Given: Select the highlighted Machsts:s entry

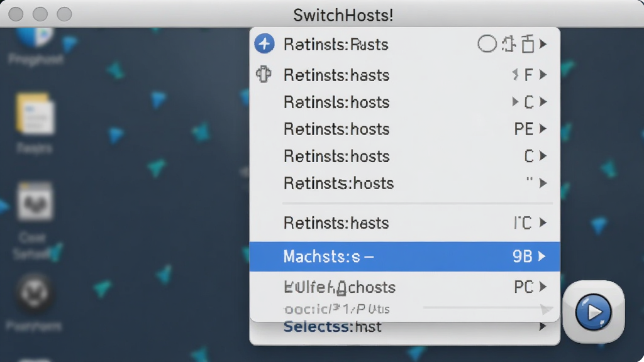Looking at the screenshot, I should pos(404,256).
